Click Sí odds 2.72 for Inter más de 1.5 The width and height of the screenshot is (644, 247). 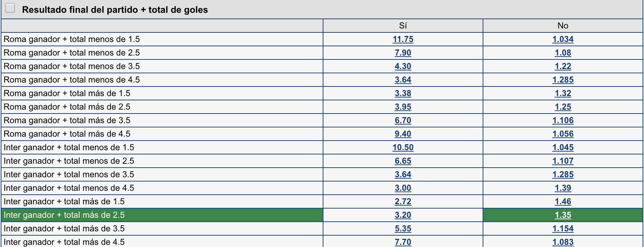(x=403, y=201)
